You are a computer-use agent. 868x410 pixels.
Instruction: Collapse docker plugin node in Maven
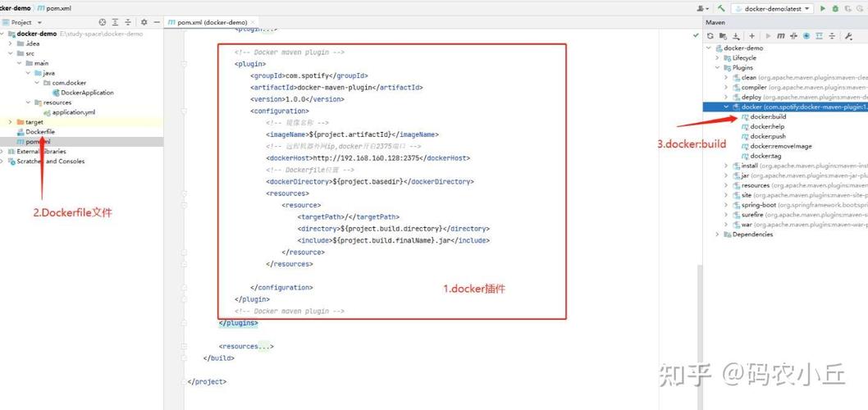pos(726,107)
